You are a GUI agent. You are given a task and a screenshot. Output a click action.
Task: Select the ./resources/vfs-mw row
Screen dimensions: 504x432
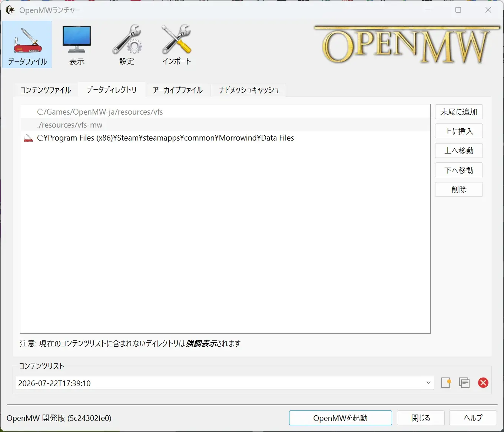[x=225, y=125]
